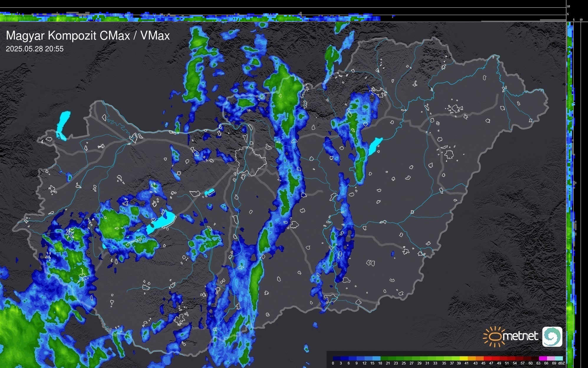Select the magenta 63 dBZ legend swatch
This screenshot has width=588, height=368.
click(x=543, y=358)
